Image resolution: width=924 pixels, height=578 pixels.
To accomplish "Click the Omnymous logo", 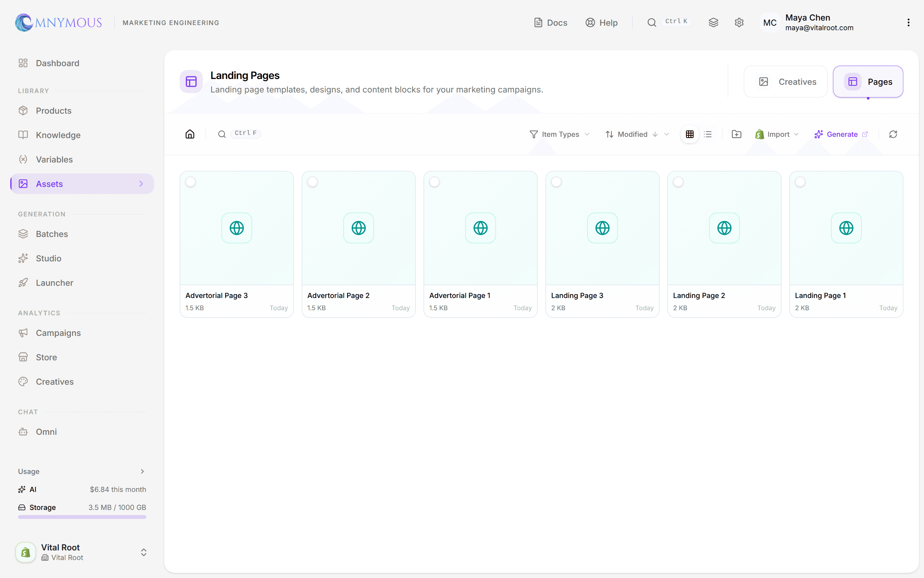I will (x=58, y=22).
